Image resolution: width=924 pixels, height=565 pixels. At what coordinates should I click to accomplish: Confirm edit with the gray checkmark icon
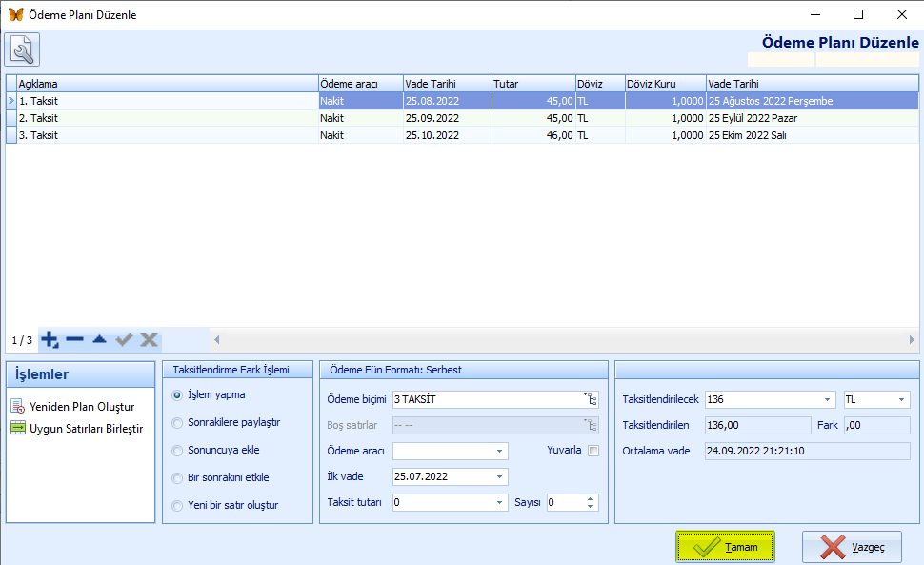(124, 339)
